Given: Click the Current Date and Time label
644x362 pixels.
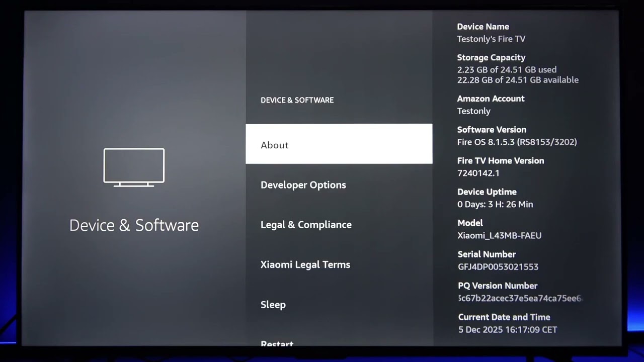Looking at the screenshot, I should (x=504, y=317).
